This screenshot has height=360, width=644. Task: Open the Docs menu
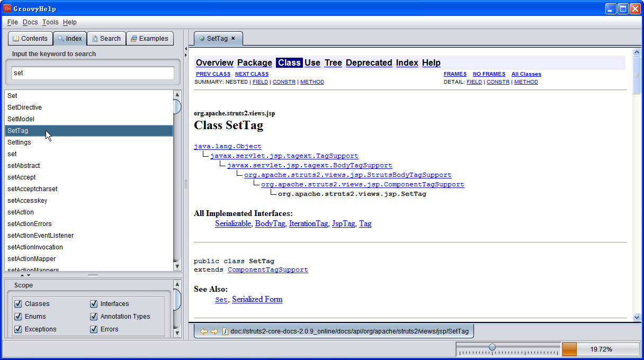(30, 22)
